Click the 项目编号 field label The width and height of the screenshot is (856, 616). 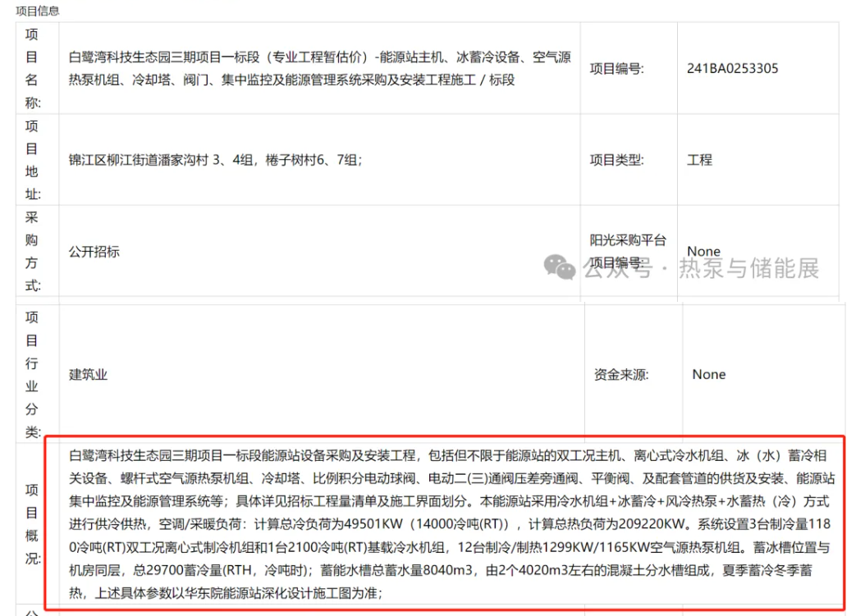click(x=617, y=69)
